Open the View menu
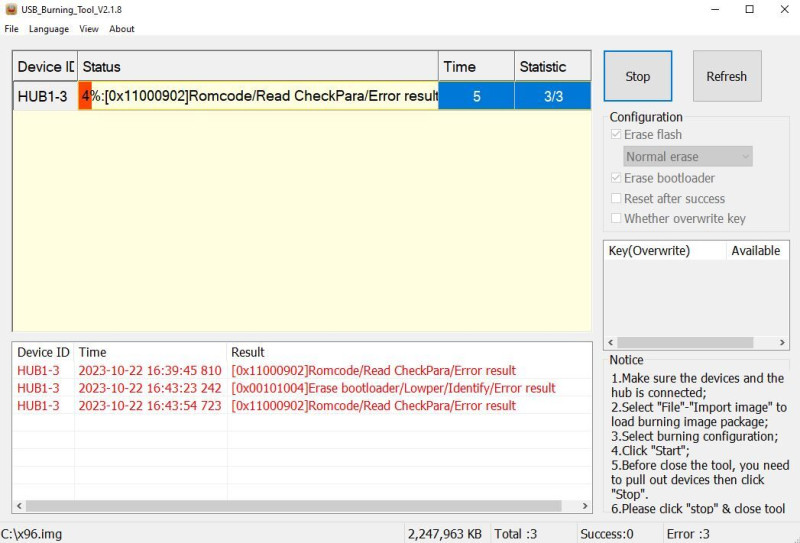 [89, 29]
